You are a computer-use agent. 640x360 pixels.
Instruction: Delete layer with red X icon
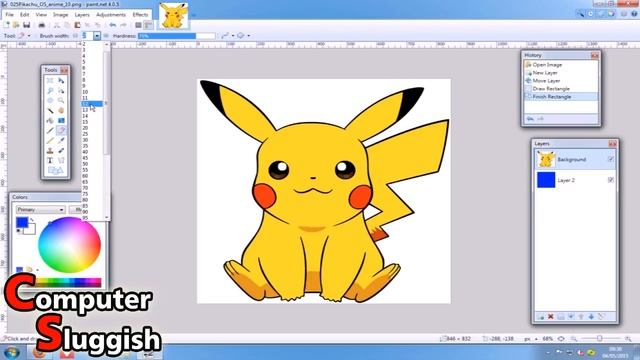click(550, 317)
